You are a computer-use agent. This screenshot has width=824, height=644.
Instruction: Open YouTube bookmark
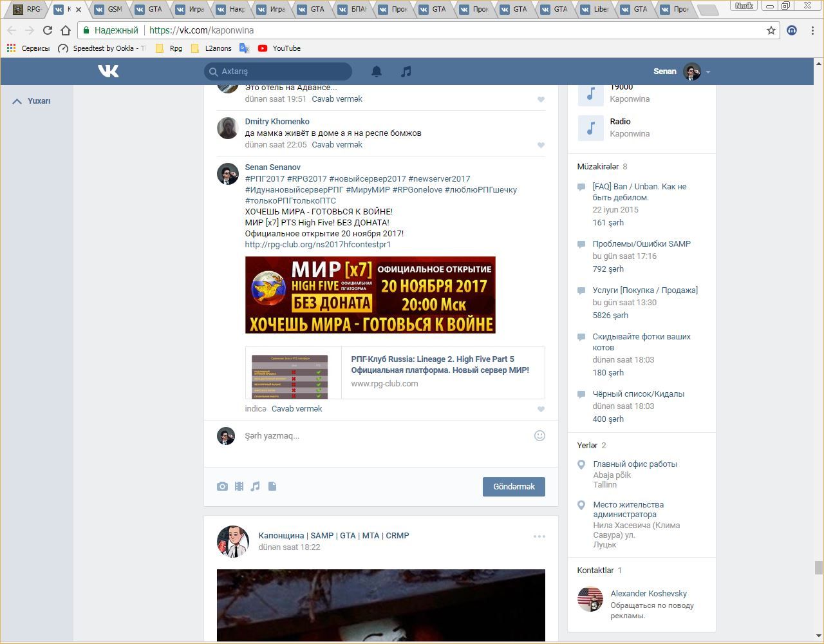(279, 48)
